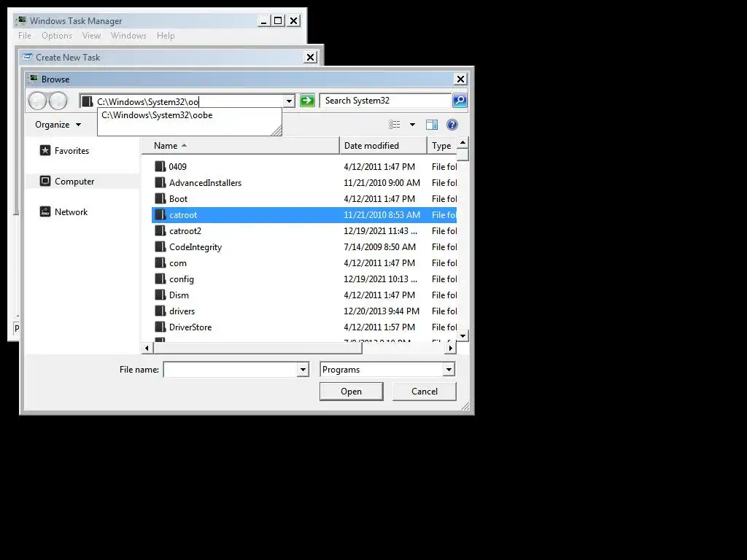Open the view options dropdown arrow
Viewport: 747px width, 560px height.
tap(412, 125)
